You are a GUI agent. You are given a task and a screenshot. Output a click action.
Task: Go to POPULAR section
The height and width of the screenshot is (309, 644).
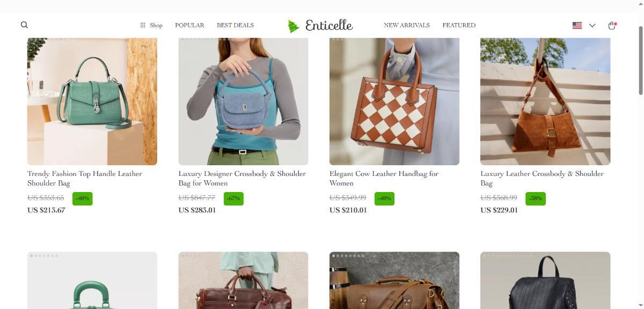coord(189,25)
